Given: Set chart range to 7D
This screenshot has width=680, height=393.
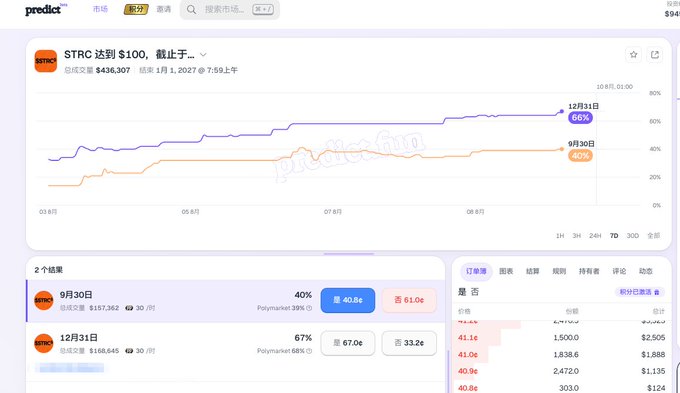Looking at the screenshot, I should (x=614, y=236).
